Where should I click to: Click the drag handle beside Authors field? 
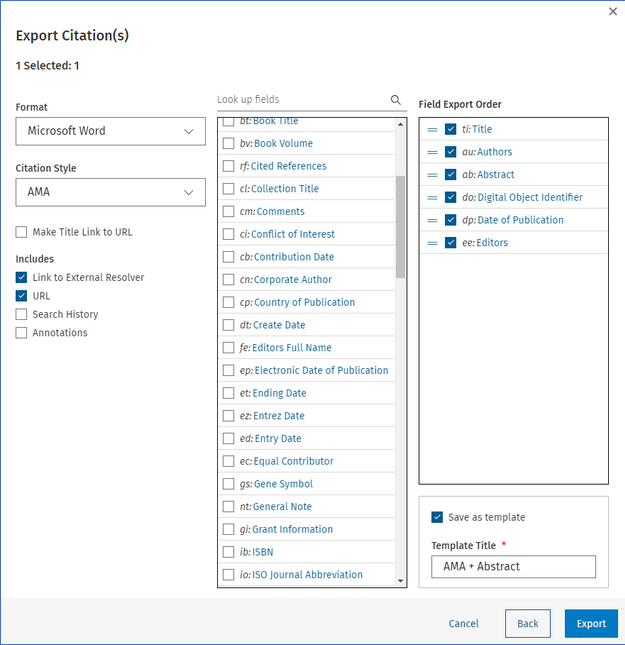(432, 152)
